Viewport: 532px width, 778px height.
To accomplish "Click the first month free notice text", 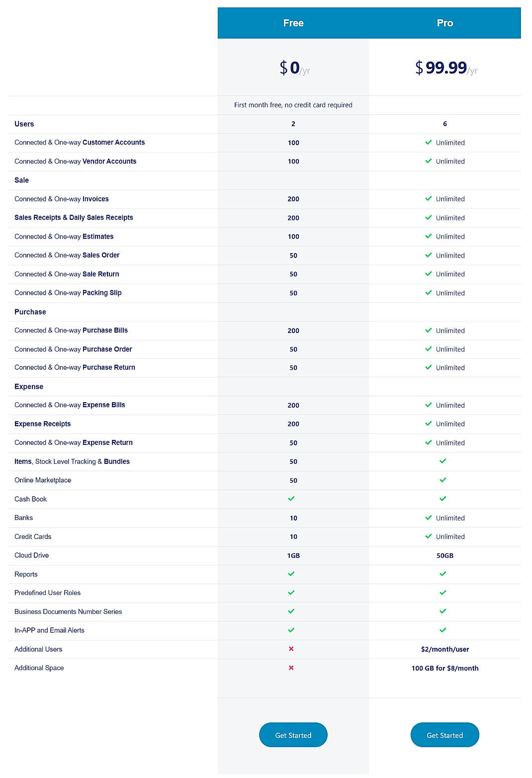I will click(293, 105).
